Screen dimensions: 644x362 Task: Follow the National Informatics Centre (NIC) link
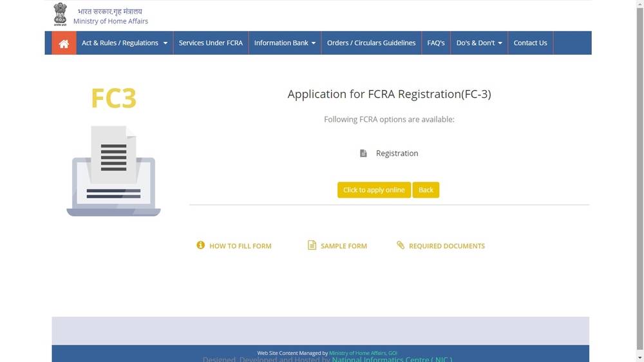[x=392, y=359]
